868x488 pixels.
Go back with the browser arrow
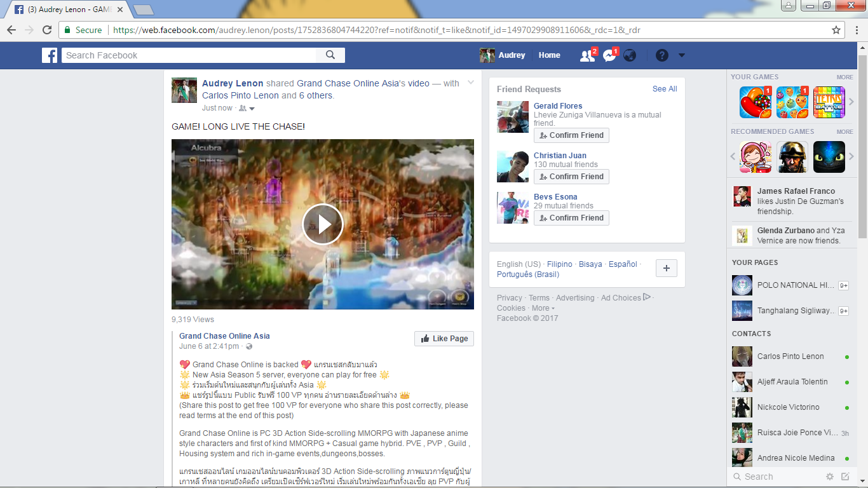(x=11, y=30)
